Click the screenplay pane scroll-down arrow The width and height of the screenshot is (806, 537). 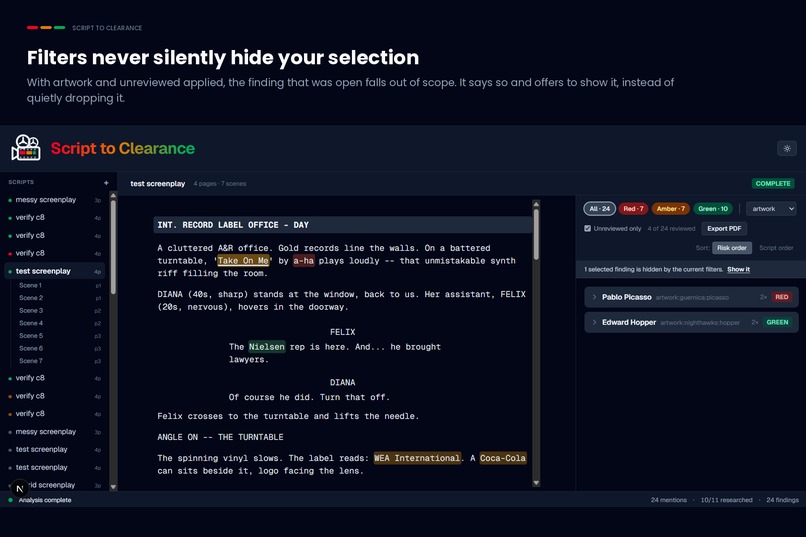(x=536, y=483)
